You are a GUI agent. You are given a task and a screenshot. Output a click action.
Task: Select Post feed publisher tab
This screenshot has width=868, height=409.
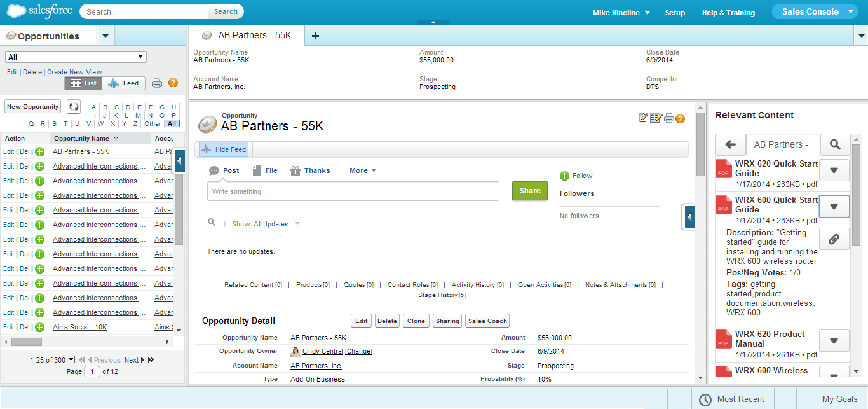(224, 170)
